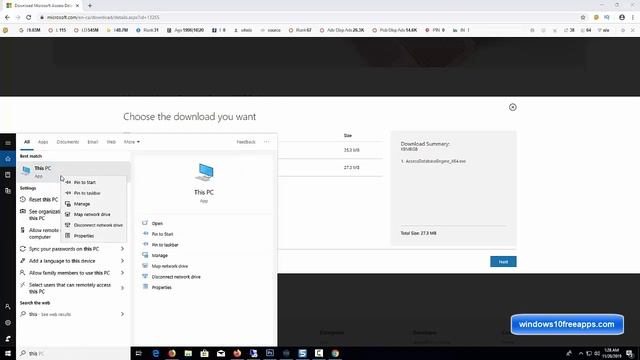
Task: Reload the page in Chrome
Action: [29, 17]
